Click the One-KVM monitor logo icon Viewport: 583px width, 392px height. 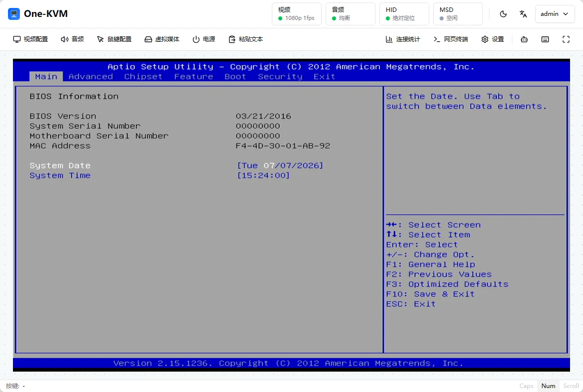point(14,14)
